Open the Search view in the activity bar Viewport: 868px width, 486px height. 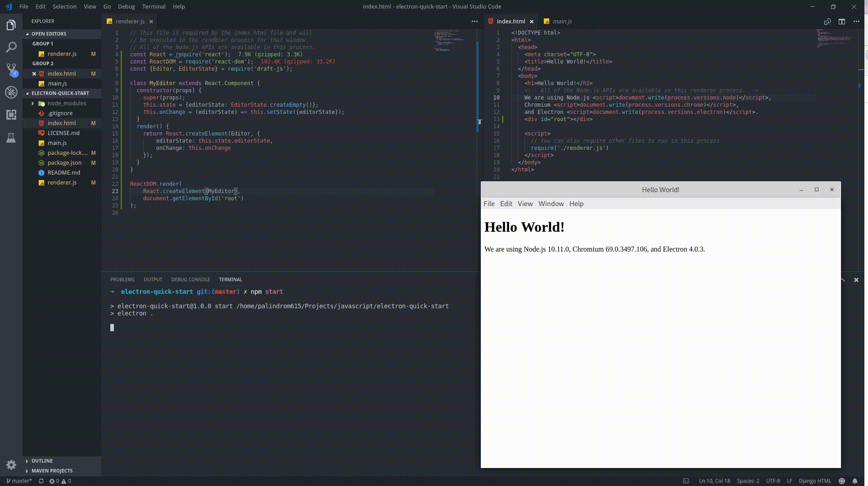pos(11,47)
